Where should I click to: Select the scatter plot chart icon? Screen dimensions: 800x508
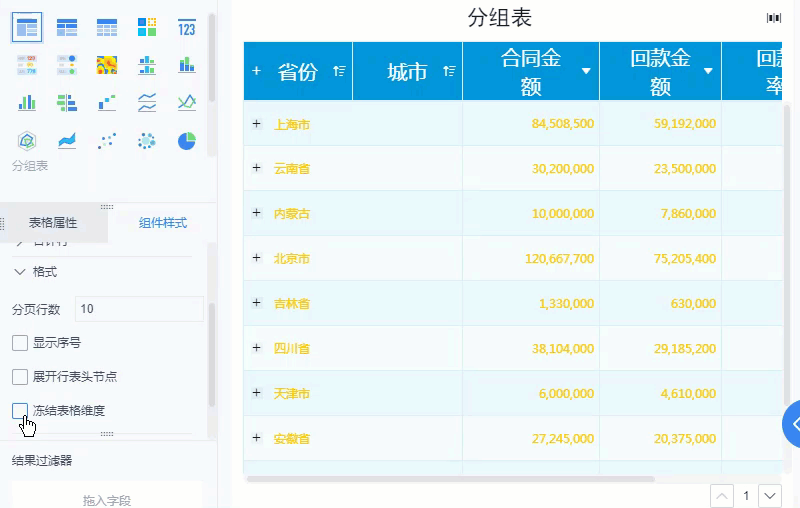pos(107,140)
